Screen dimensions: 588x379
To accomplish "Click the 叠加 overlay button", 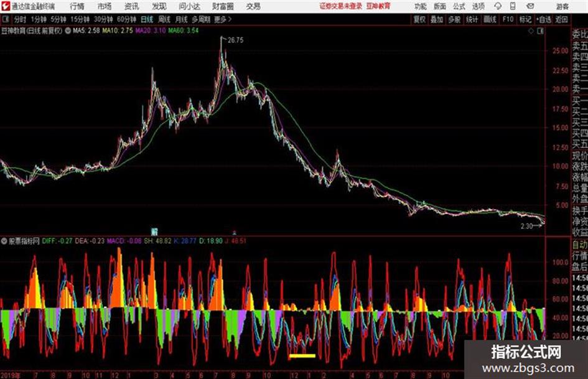I will point(437,19).
